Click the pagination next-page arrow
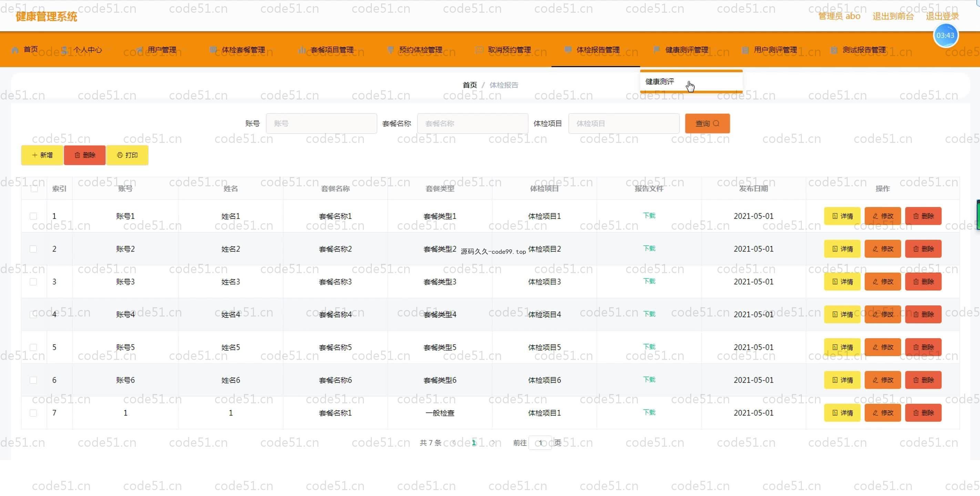 tap(494, 443)
